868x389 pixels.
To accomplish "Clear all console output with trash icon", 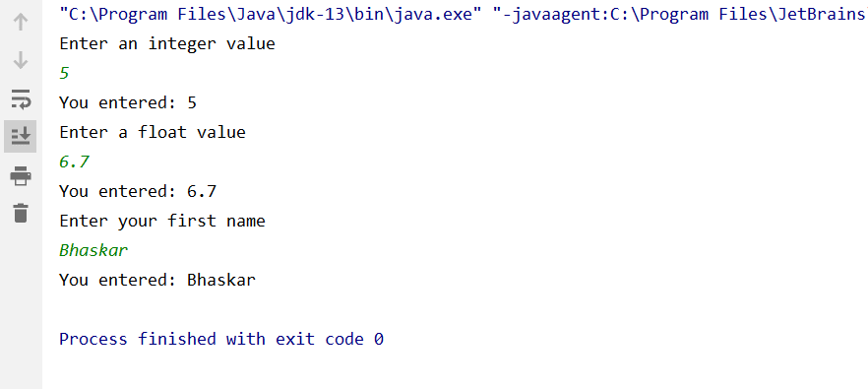I will tap(21, 213).
